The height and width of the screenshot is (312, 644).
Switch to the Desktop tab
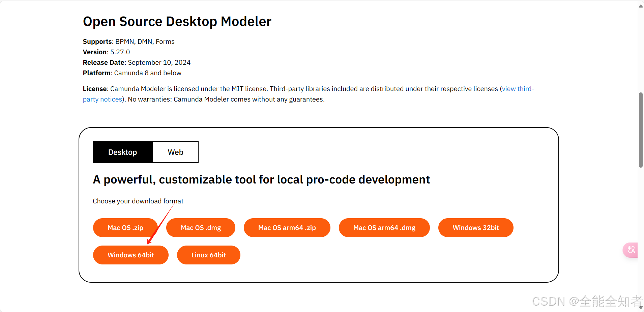coord(123,152)
